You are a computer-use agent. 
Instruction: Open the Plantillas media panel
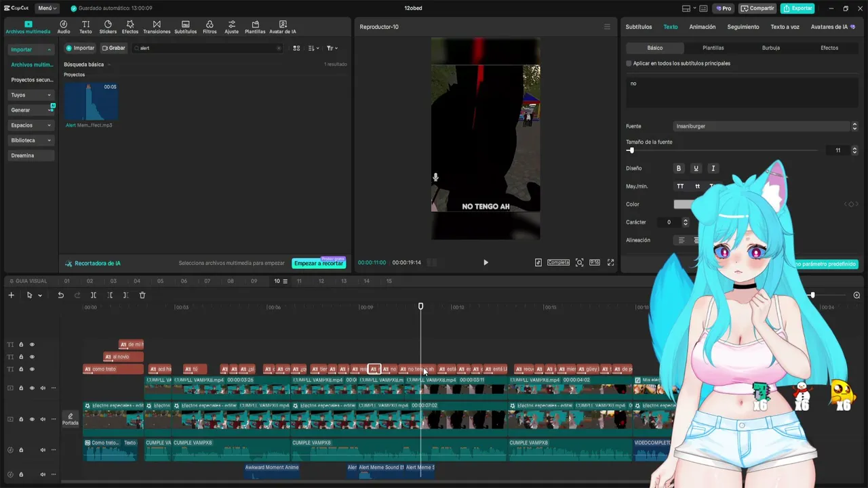point(255,27)
